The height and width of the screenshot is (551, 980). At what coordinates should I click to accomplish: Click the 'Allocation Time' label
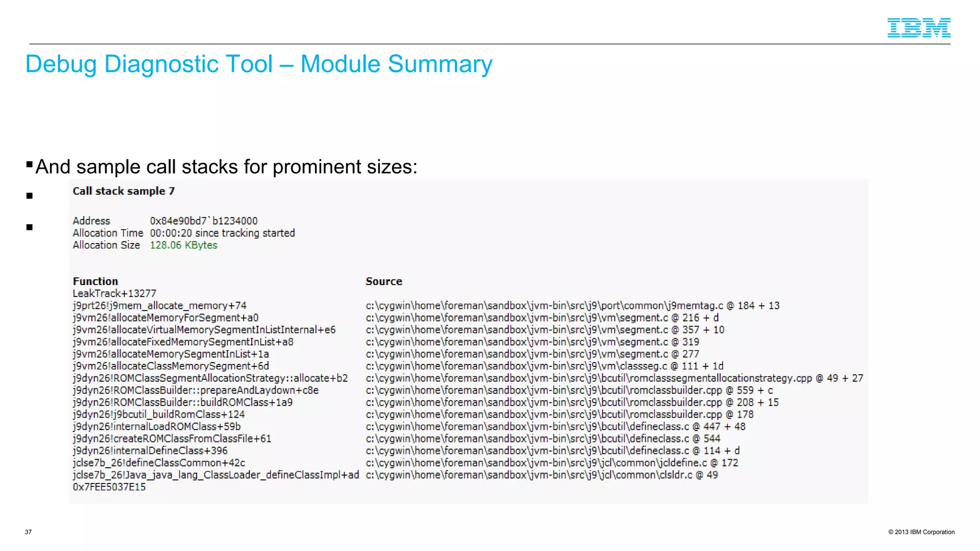point(108,233)
